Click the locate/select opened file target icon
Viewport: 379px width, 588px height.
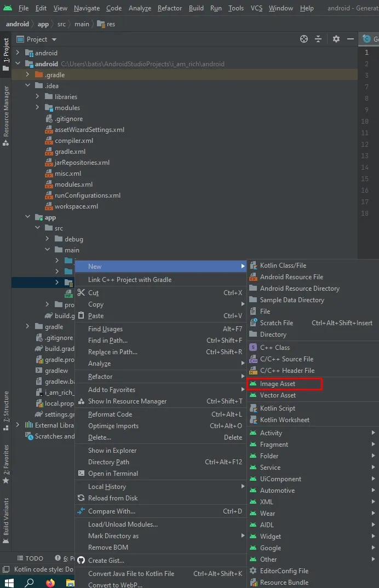point(303,39)
